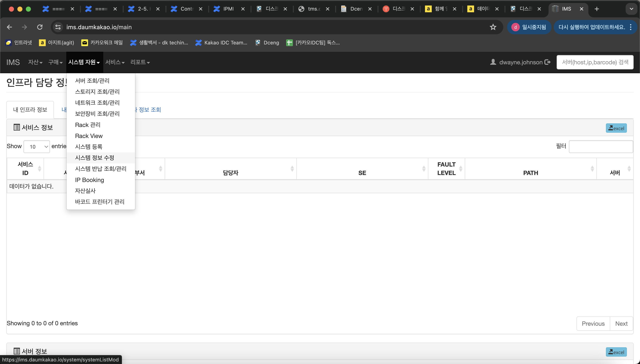The width and height of the screenshot is (640, 364).
Task: Click the 일시중지됨 profile button
Action: [x=529, y=27]
